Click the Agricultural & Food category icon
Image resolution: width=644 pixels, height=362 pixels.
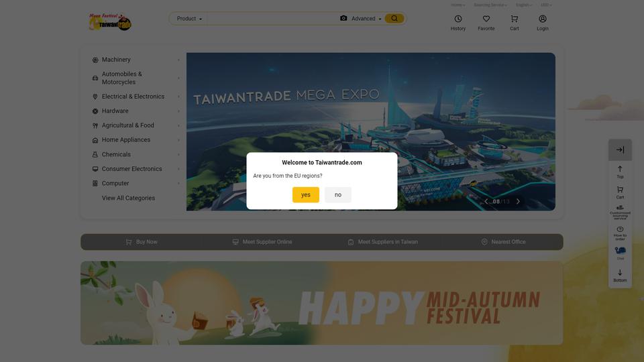tap(95, 125)
